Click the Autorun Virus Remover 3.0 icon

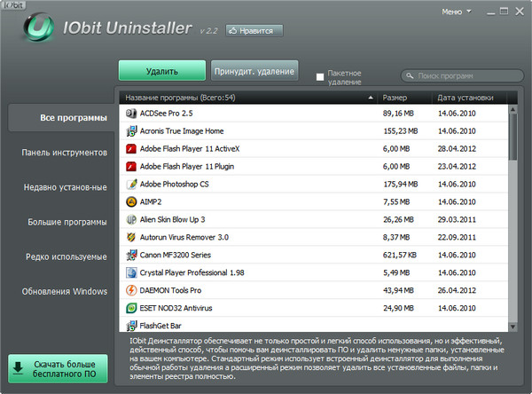[x=131, y=238]
